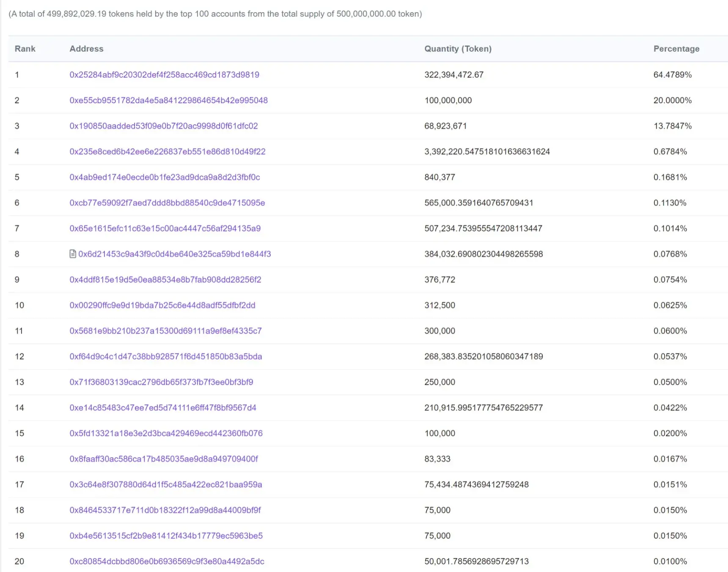Select percentage 0.1014%
Viewport: 728px width, 572px height.
(670, 228)
